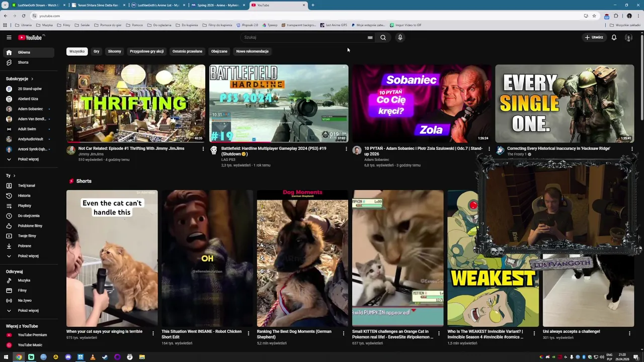Select the Obejrzane filter chip
Viewport: 644px width, 362px height.
(x=219, y=51)
